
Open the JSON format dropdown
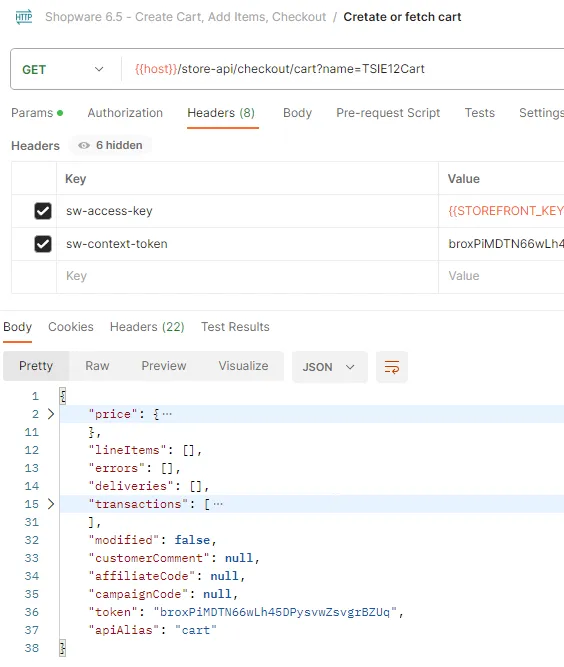[329, 367]
